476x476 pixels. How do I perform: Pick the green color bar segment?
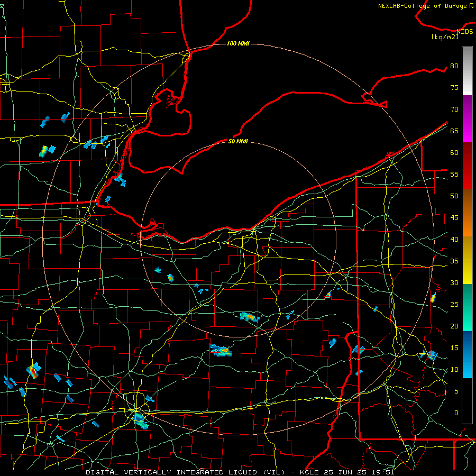click(467, 307)
